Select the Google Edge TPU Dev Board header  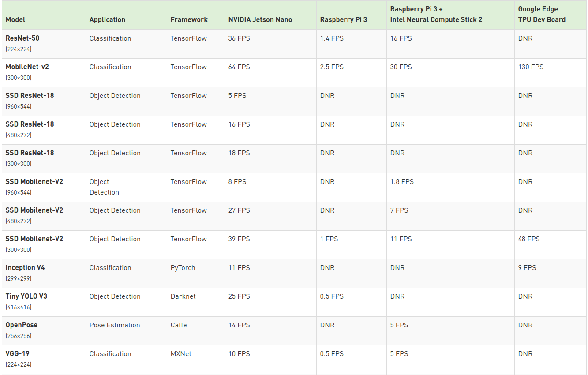pos(541,14)
